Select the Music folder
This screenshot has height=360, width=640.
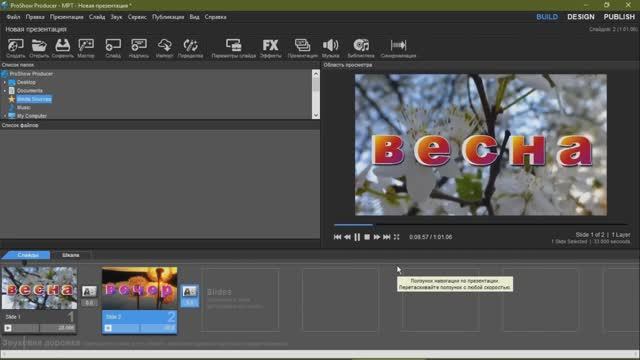point(23,107)
